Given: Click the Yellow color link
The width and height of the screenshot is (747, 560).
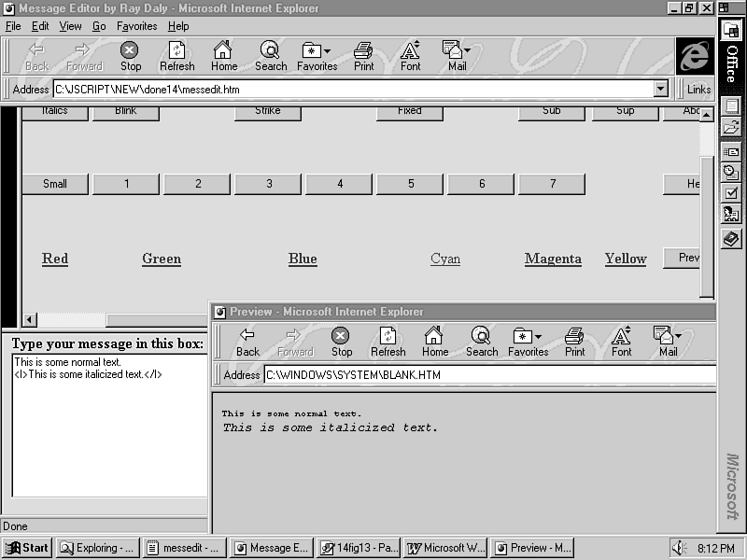Looking at the screenshot, I should tap(626, 259).
